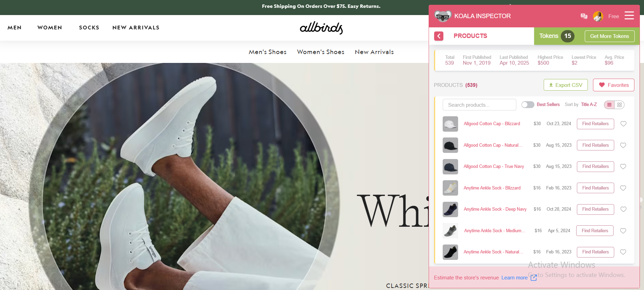Image resolution: width=644 pixels, height=290 pixels.
Task: Open NEW ARRIVALS in top navigation
Action: 136,28
